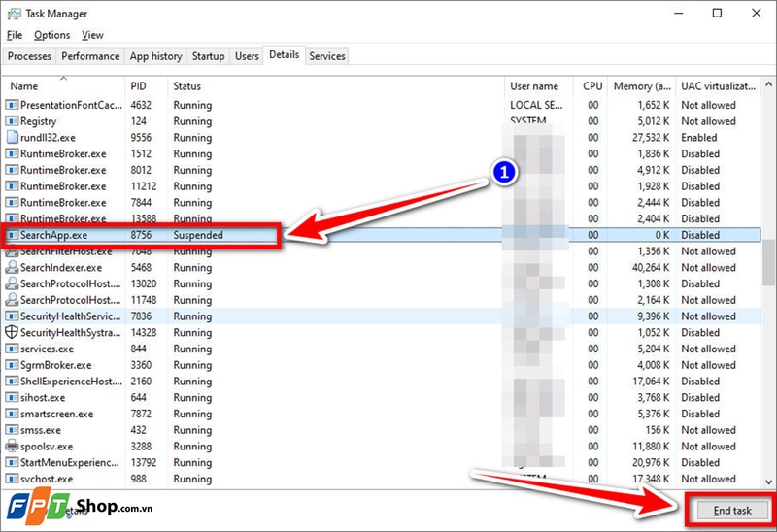Click the smss.exe process icon

12,430
